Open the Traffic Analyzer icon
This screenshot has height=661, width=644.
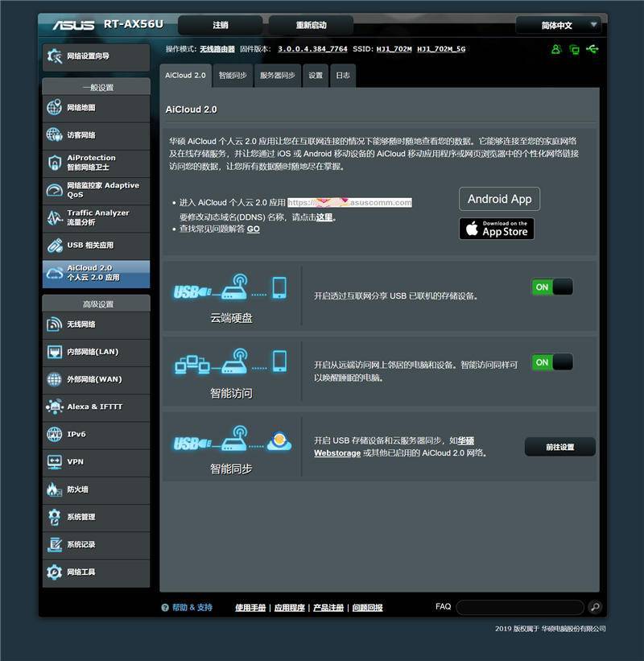(55, 217)
